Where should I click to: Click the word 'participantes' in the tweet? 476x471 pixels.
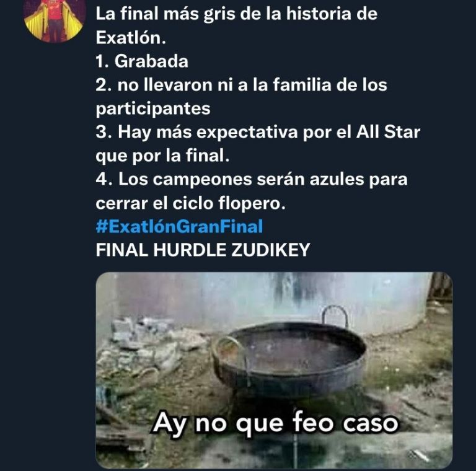pyautogui.click(x=153, y=108)
